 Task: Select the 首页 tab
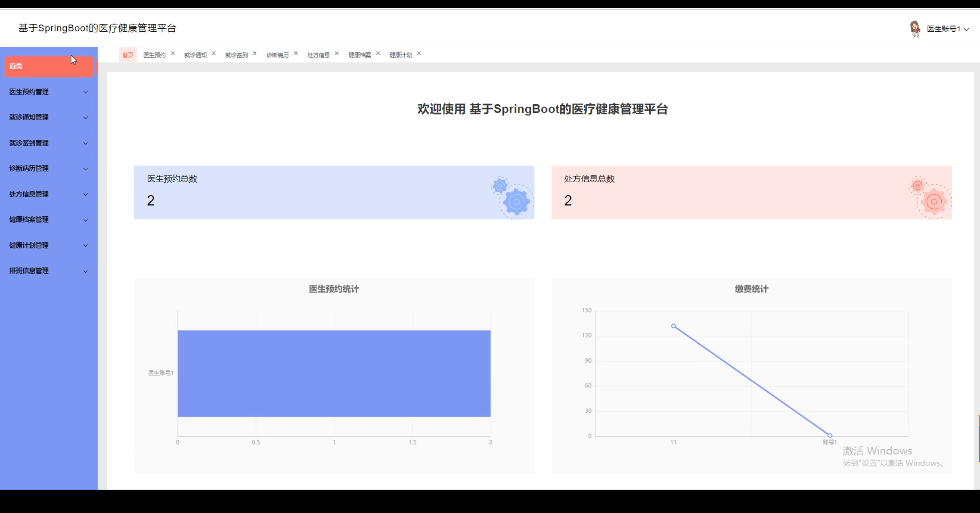pyautogui.click(x=128, y=55)
